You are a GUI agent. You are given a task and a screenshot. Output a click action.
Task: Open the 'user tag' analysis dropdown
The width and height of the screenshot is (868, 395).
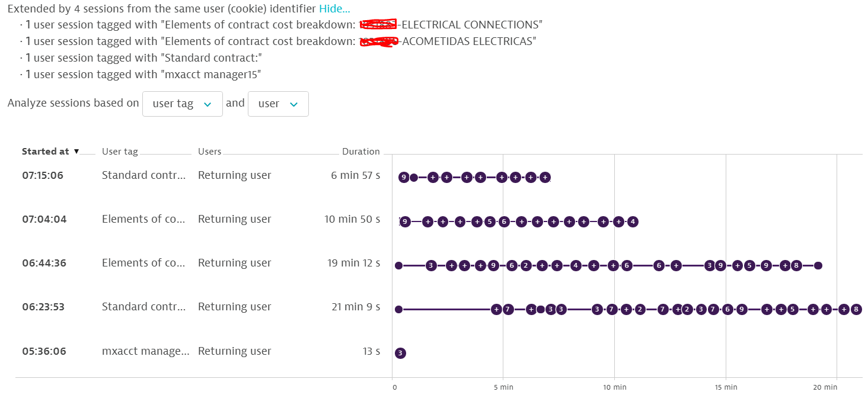[182, 104]
